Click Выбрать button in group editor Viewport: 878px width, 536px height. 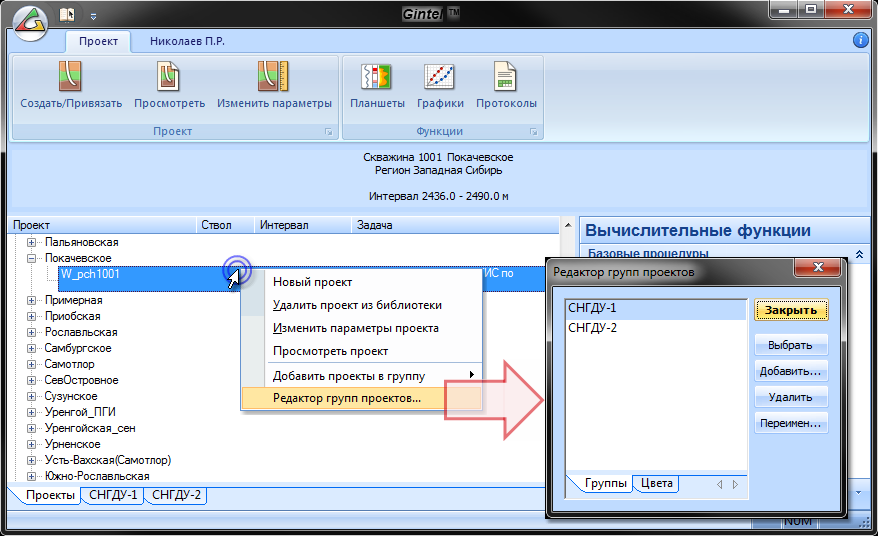pyautogui.click(x=791, y=345)
